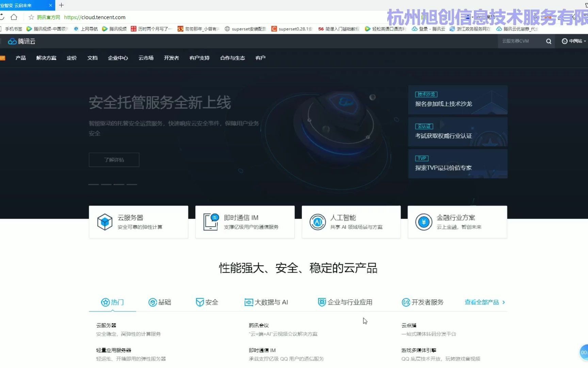Click the search magnifier icon
This screenshot has width=588, height=368.
(549, 41)
